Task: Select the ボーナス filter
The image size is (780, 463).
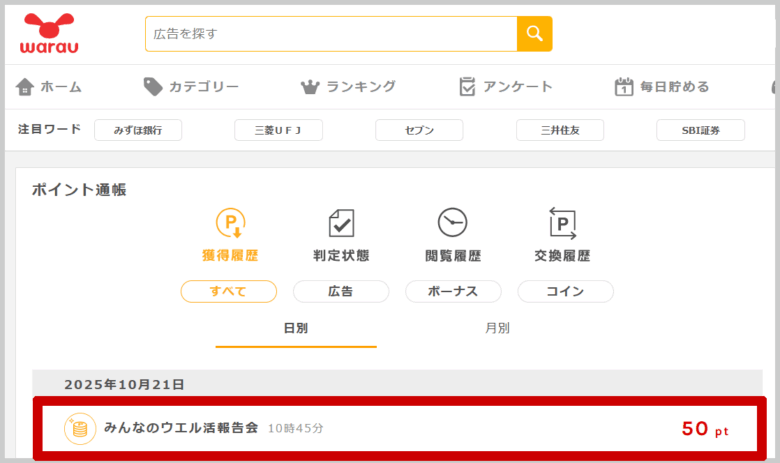Action: [453, 291]
